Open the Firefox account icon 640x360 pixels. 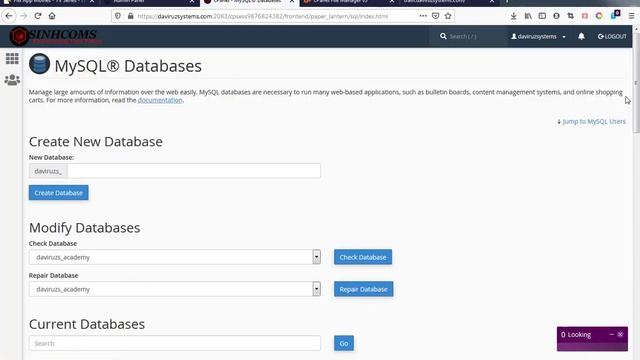(556, 16)
